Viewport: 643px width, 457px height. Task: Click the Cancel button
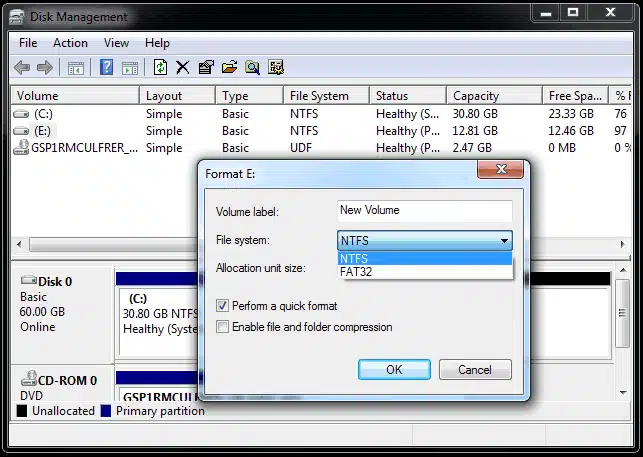475,370
